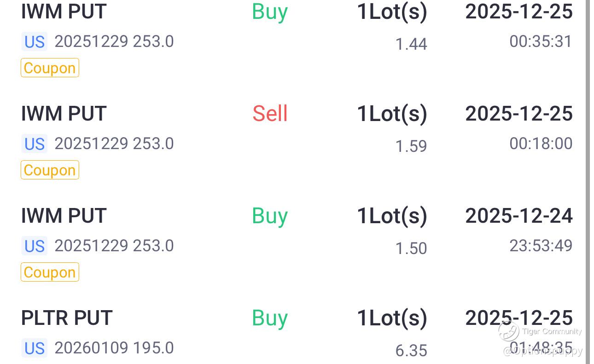Viewport: 594px width, 364px height.
Task: Click the US badge on the 1.44 IWM order
Action: (34, 42)
